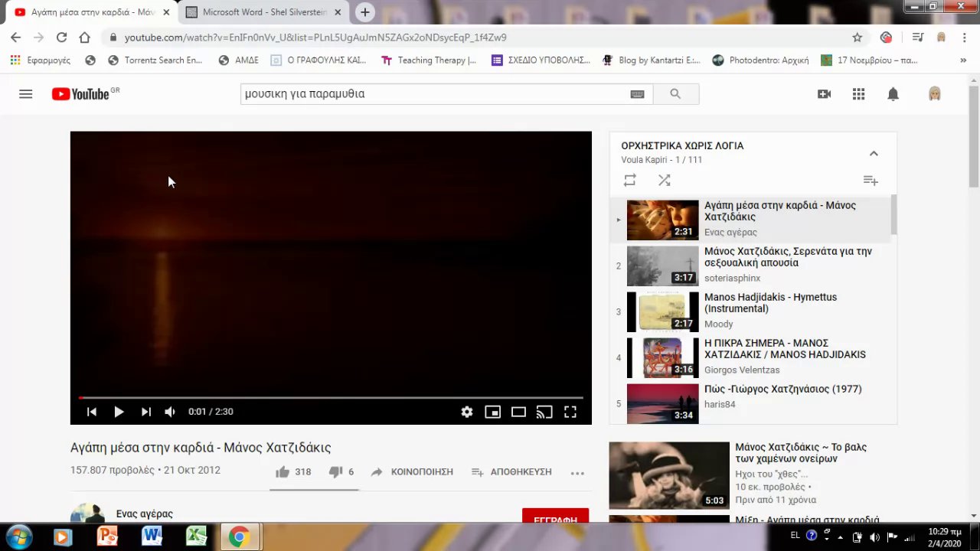Open the browser media control icon

[917, 37]
